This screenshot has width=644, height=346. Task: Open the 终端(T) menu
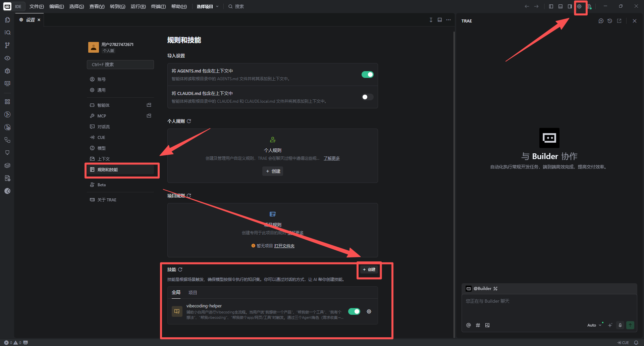coord(158,6)
